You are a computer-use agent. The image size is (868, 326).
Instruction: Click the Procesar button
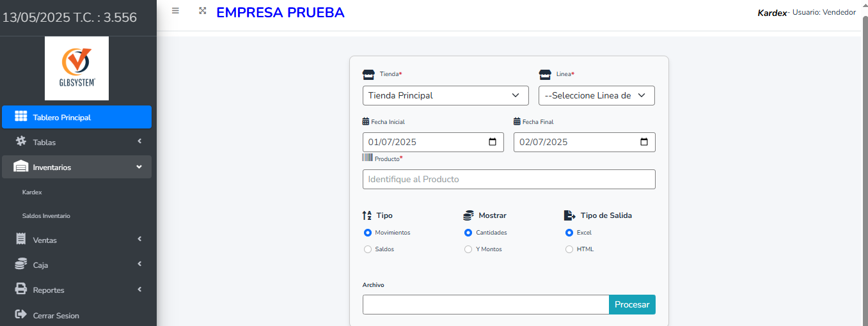632,304
